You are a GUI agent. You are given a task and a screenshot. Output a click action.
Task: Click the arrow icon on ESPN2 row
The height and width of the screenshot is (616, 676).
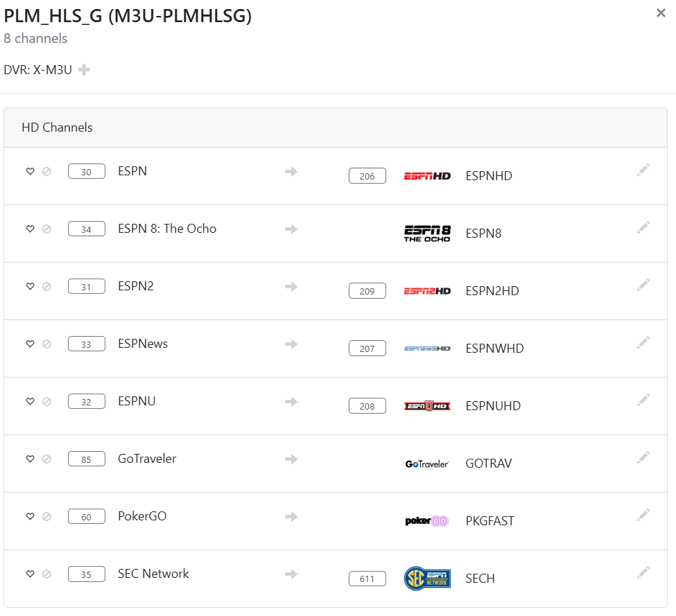(x=291, y=286)
